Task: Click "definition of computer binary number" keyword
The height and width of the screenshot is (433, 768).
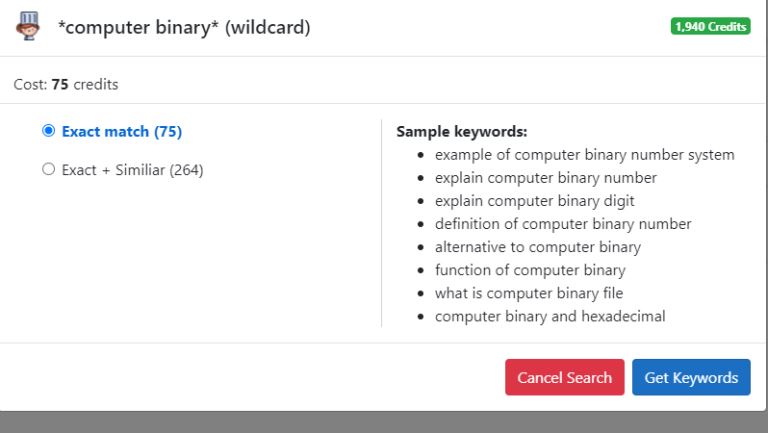Action: click(563, 224)
